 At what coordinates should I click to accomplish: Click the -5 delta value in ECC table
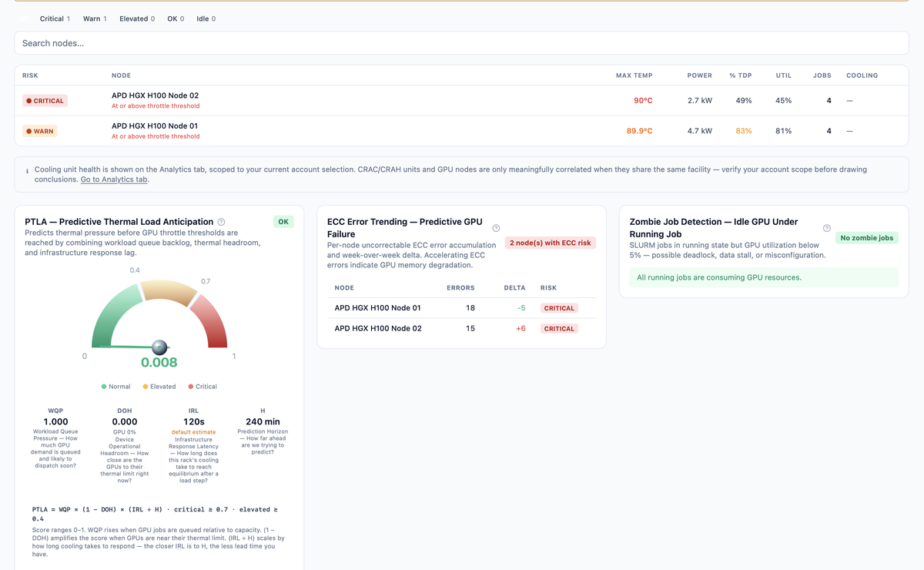(x=521, y=308)
